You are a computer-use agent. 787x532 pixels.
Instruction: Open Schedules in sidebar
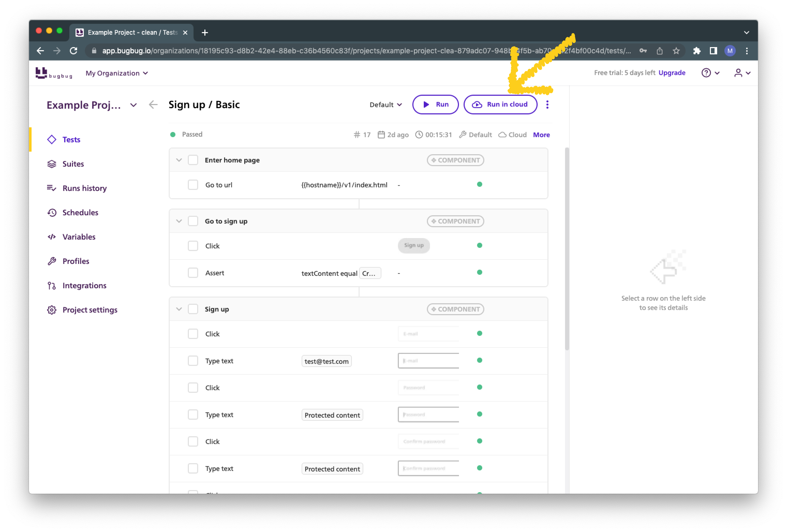point(72,213)
